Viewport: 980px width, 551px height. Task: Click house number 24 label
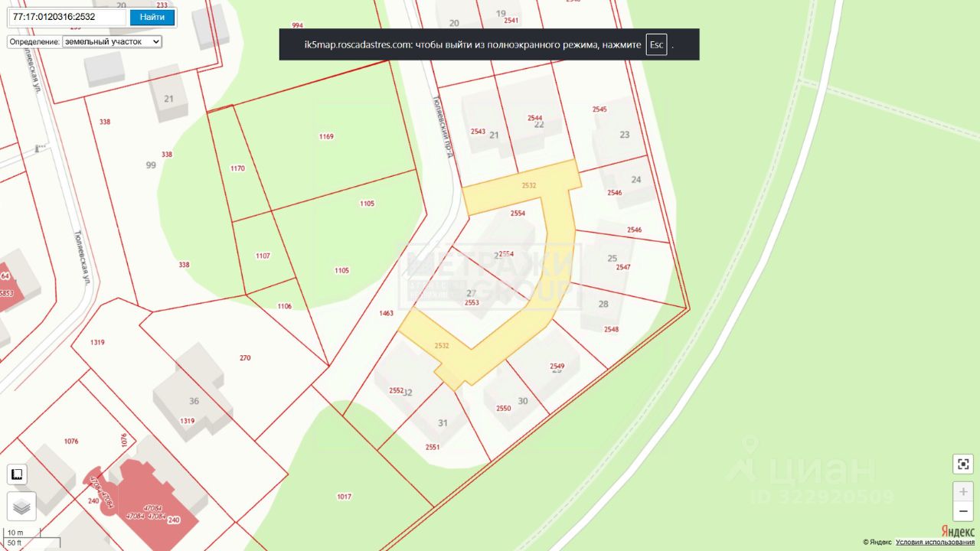[x=635, y=180]
